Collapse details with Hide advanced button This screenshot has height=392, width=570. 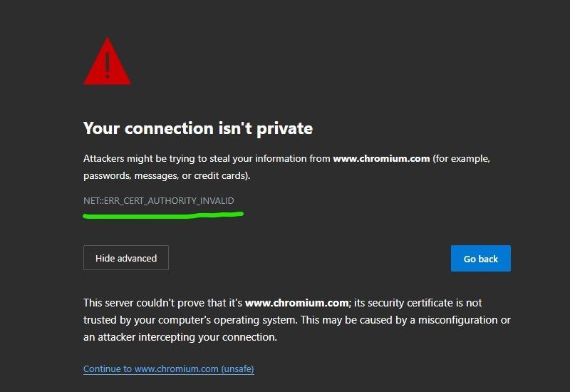(x=126, y=258)
